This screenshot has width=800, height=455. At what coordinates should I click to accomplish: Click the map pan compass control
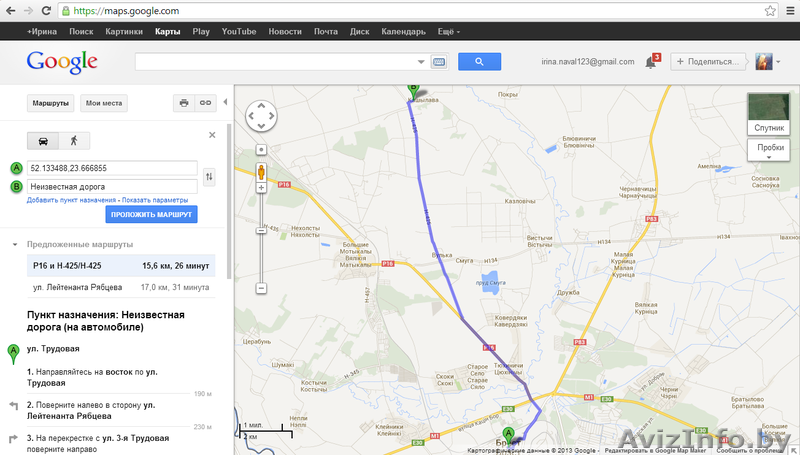(x=261, y=116)
